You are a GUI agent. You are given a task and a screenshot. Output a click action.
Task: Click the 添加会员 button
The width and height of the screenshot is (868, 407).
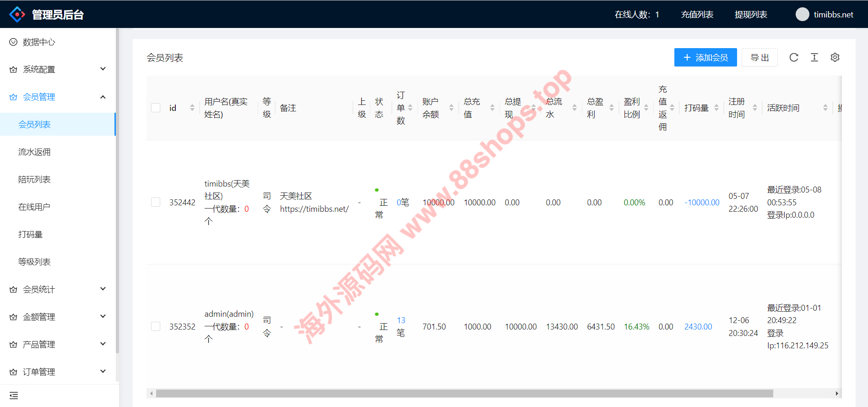pos(705,57)
